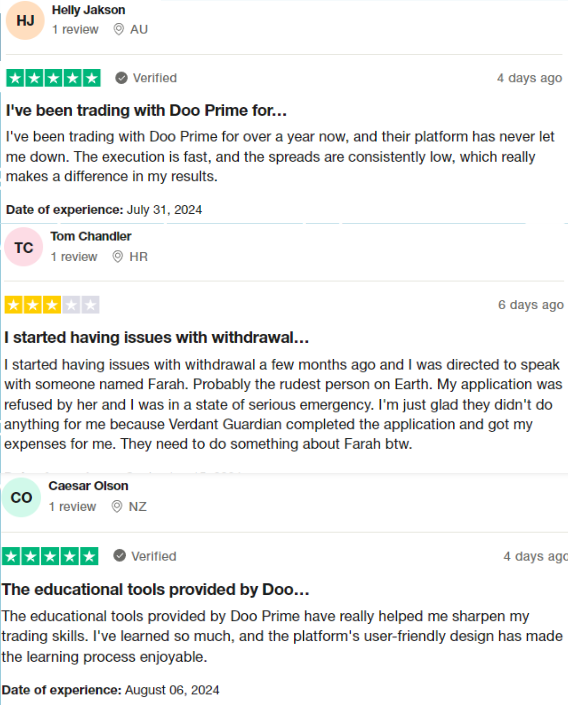The height and width of the screenshot is (705, 568).
Task: Click the location pin icon next to AU
Action: (118, 30)
